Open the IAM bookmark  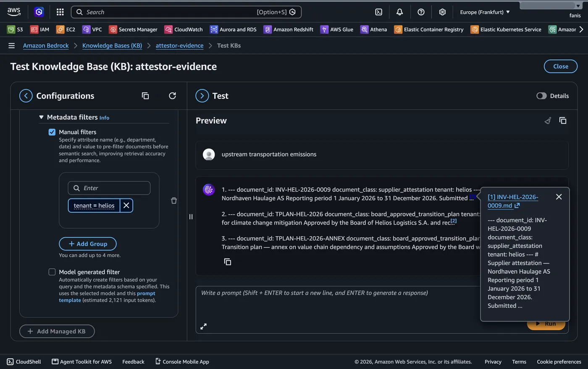pyautogui.click(x=40, y=29)
